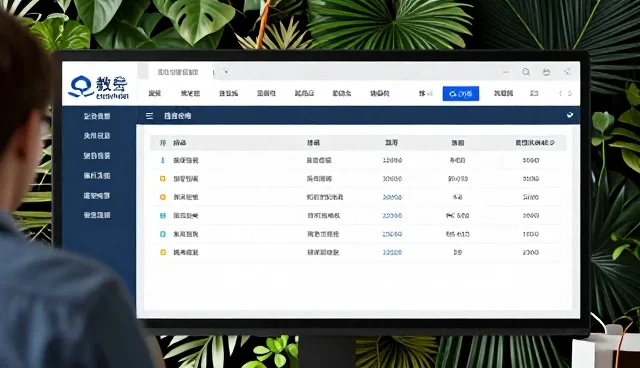This screenshot has height=368, width=640.
Task: Open the icon right of the search magnifier
Action: (x=546, y=72)
